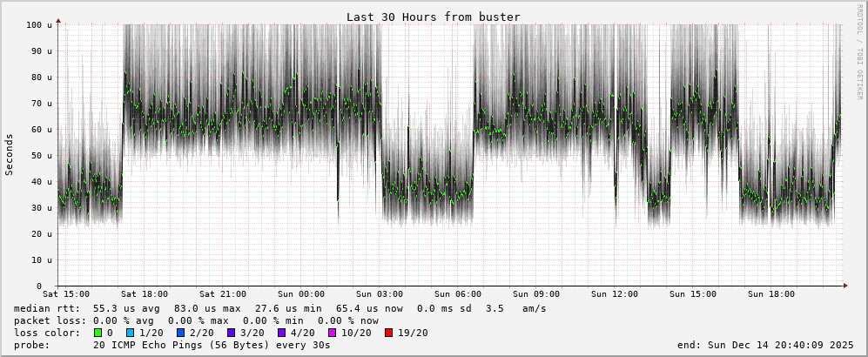Select the blue 2/20 loss color swatch

(x=180, y=333)
